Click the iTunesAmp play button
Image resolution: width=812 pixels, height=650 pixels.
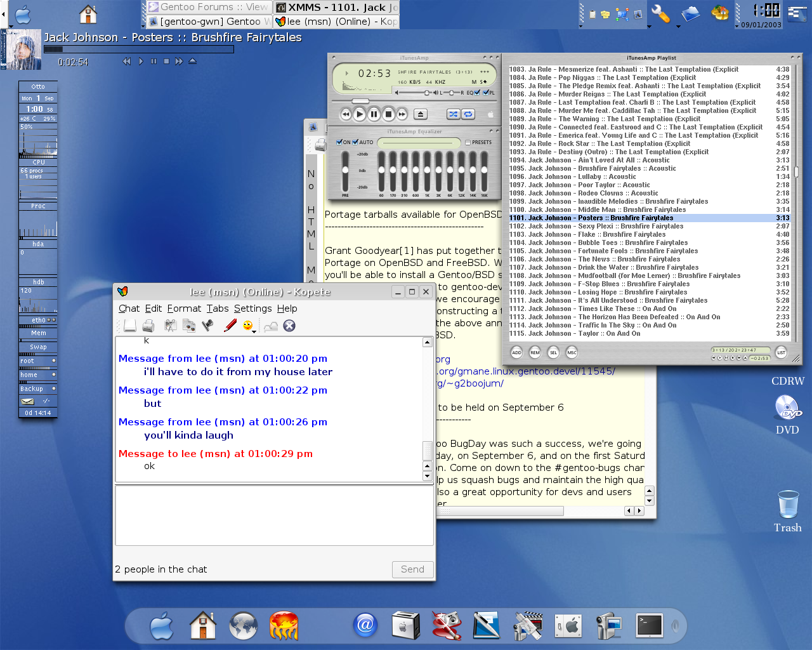(360, 114)
